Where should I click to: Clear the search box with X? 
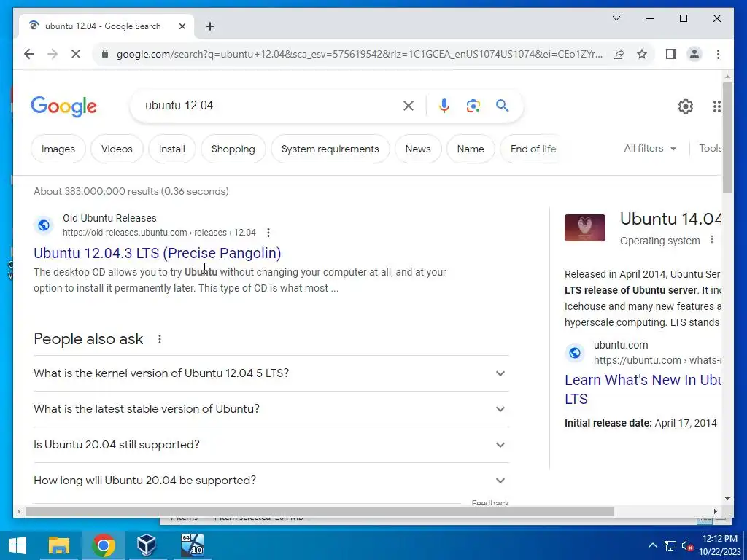click(x=409, y=106)
